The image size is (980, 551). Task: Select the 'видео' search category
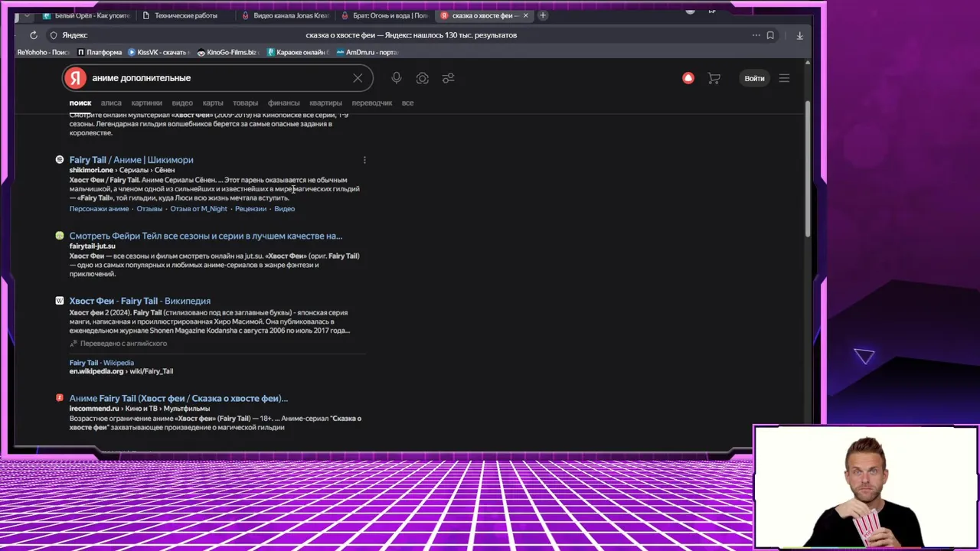coord(182,103)
